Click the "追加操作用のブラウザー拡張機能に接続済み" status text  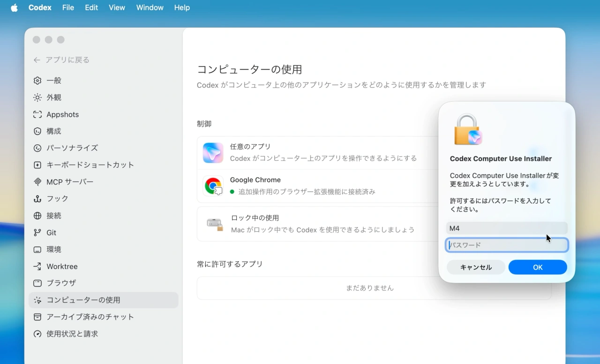[x=307, y=192]
